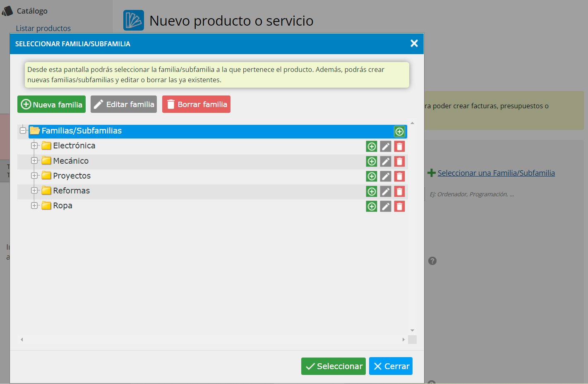Confirm with the Seleccionar button
This screenshot has width=588, height=384.
pos(334,366)
